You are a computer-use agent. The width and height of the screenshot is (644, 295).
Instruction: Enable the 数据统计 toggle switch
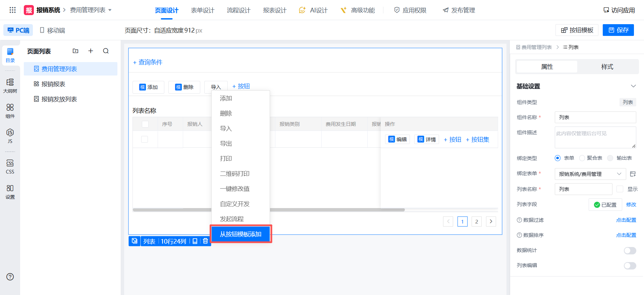630,250
